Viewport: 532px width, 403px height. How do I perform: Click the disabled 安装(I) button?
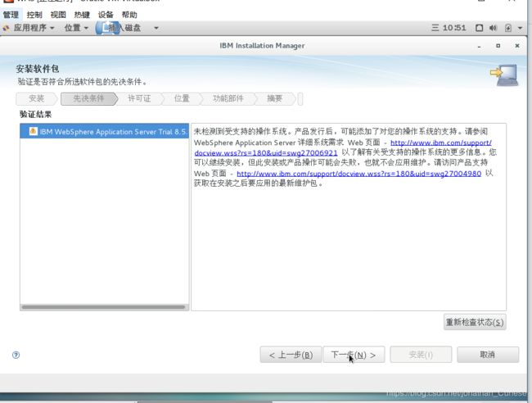pos(421,355)
